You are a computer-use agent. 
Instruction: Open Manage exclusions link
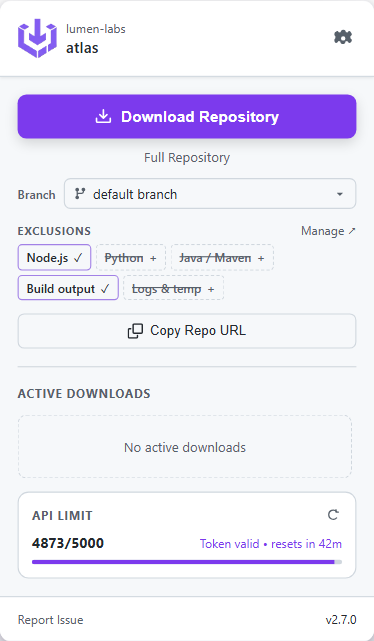click(x=328, y=231)
